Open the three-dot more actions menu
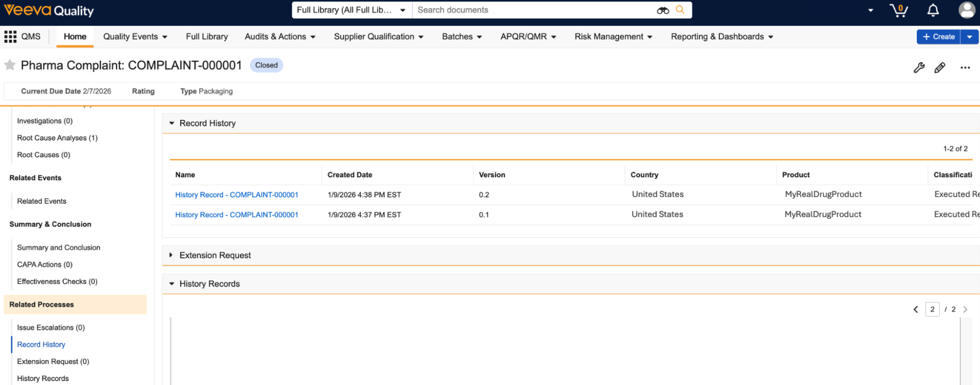This screenshot has width=980, height=385. pyautogui.click(x=965, y=68)
